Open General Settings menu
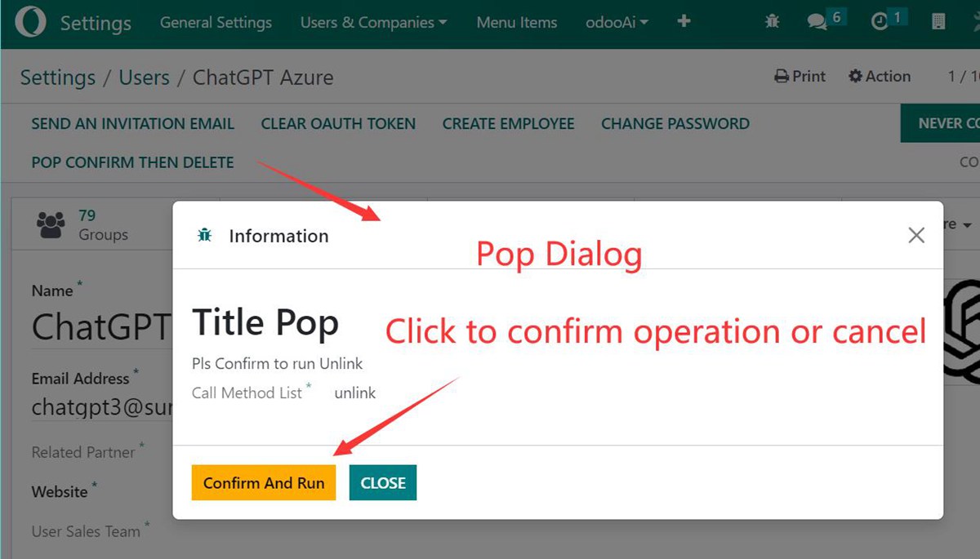This screenshot has height=559, width=980. [216, 22]
